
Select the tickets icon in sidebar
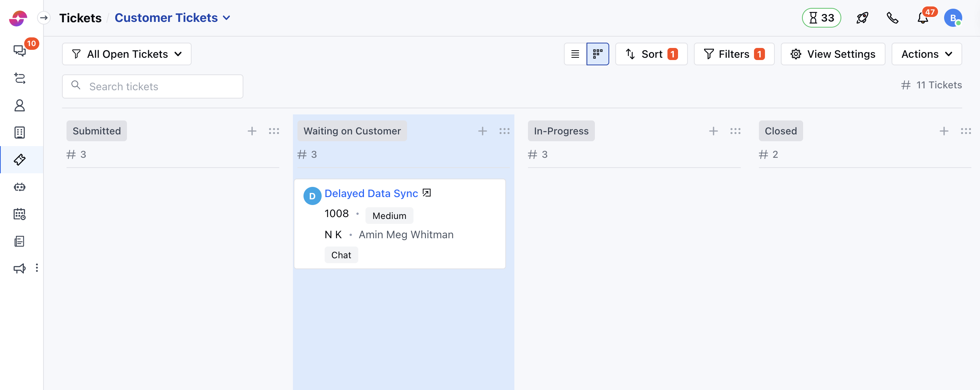[x=19, y=160]
